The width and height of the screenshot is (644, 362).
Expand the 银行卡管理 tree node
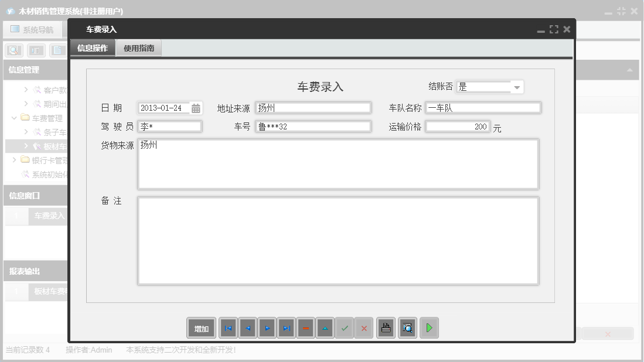tap(15, 160)
